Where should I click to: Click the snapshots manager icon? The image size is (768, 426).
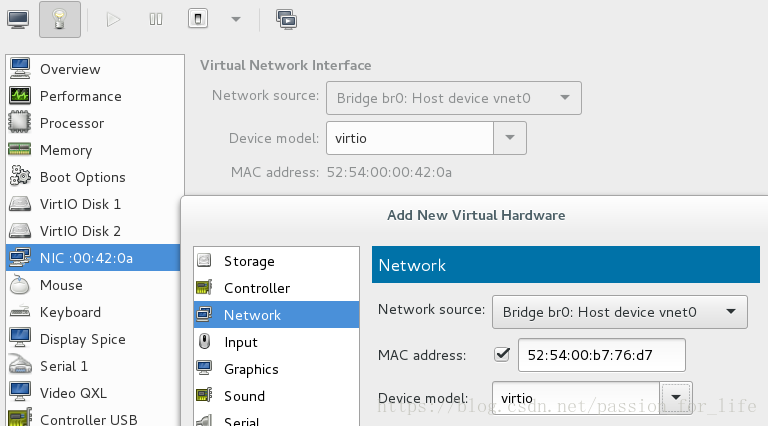(287, 20)
